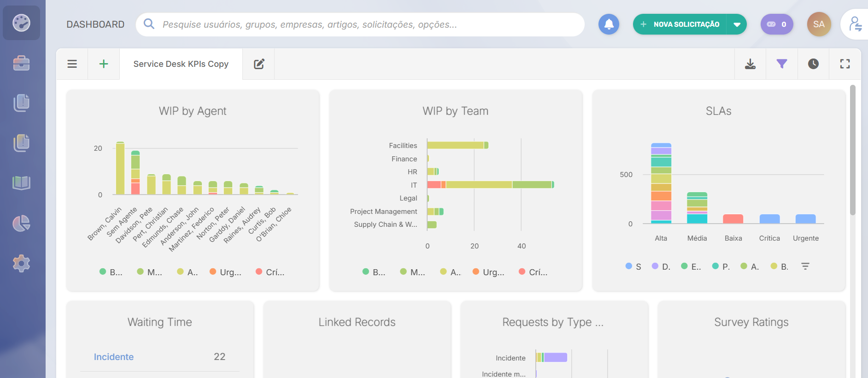This screenshot has width=868, height=378.
Task: Edit the Service Desk KPIs Copy dashboard
Action: (259, 64)
